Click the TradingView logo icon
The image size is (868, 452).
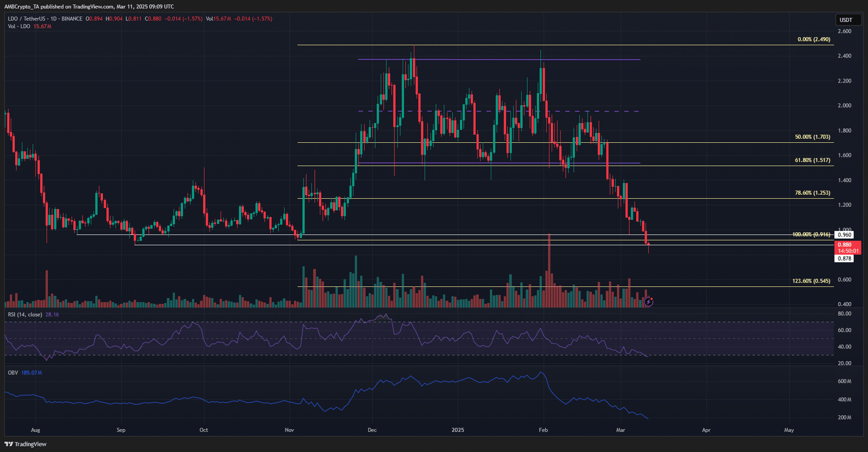pyautogui.click(x=9, y=444)
